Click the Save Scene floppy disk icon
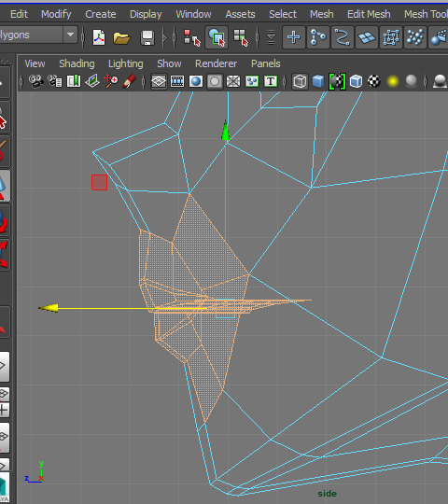Image resolution: width=448 pixels, height=504 pixels. [x=147, y=38]
